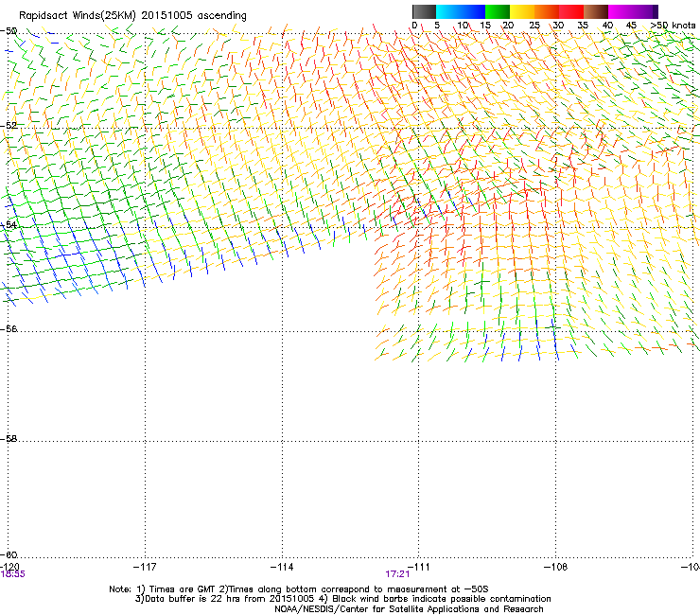Click the purple 17:21 timestamp

(397, 574)
